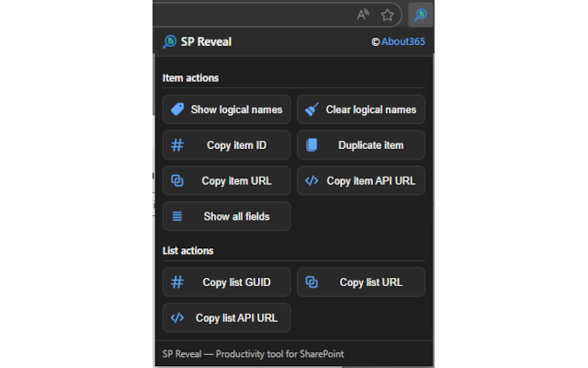This screenshot has height=368, width=588.
Task: Open the About365 link
Action: [403, 41]
